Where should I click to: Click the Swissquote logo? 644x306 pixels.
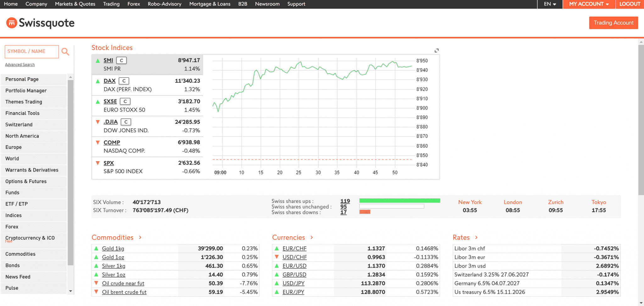tap(40, 23)
